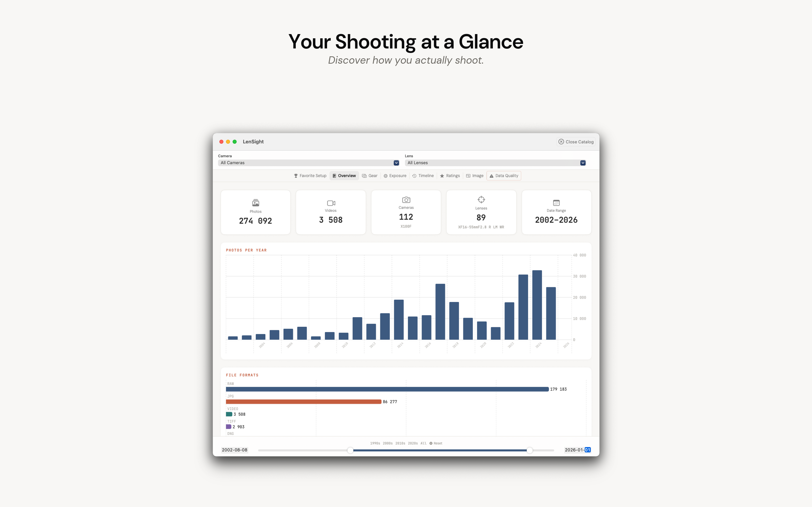This screenshot has height=507, width=812.
Task: Click the Timeline clock icon
Action: pos(414,176)
